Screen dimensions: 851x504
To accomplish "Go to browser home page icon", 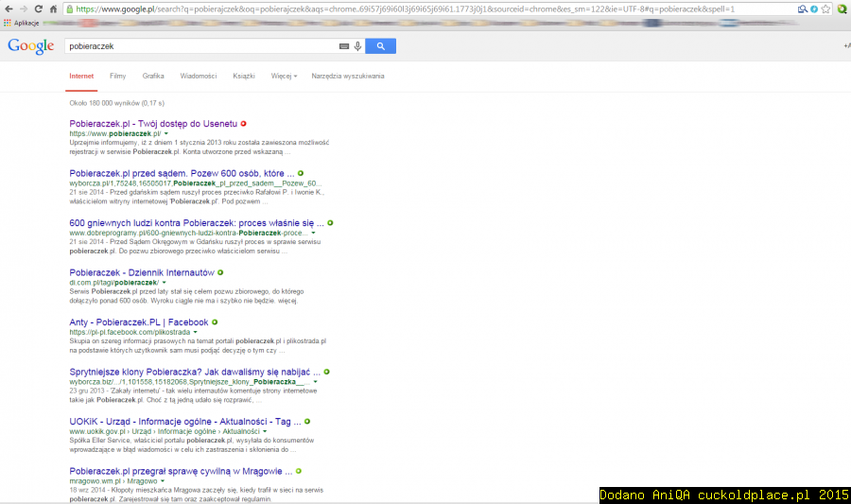I will pyautogui.click(x=52, y=9).
